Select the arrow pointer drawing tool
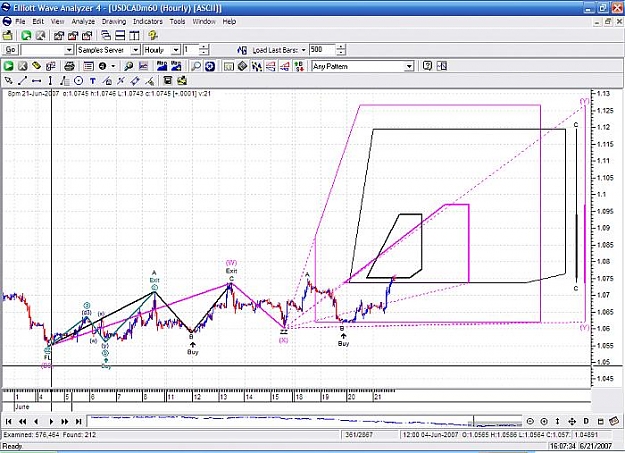625x453 pixels. pyautogui.click(x=8, y=81)
